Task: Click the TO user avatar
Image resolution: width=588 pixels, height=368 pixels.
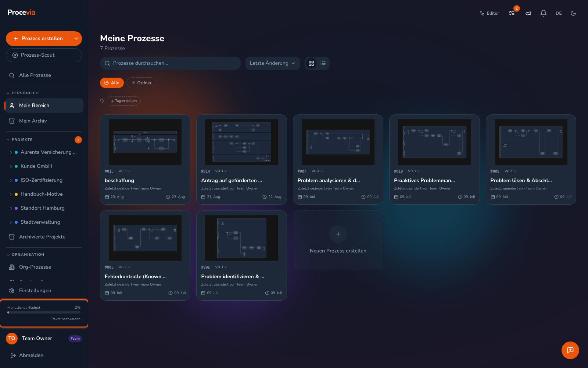Action: (x=12, y=339)
